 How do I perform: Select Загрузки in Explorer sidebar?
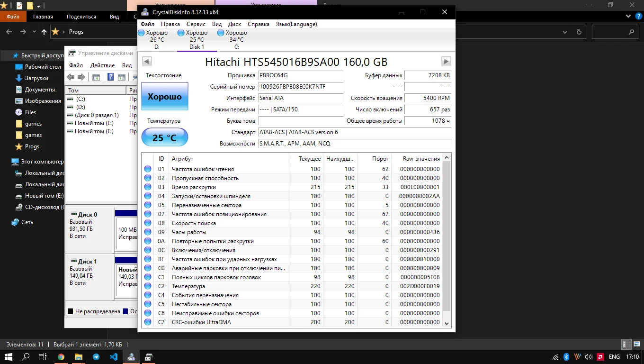(x=36, y=78)
